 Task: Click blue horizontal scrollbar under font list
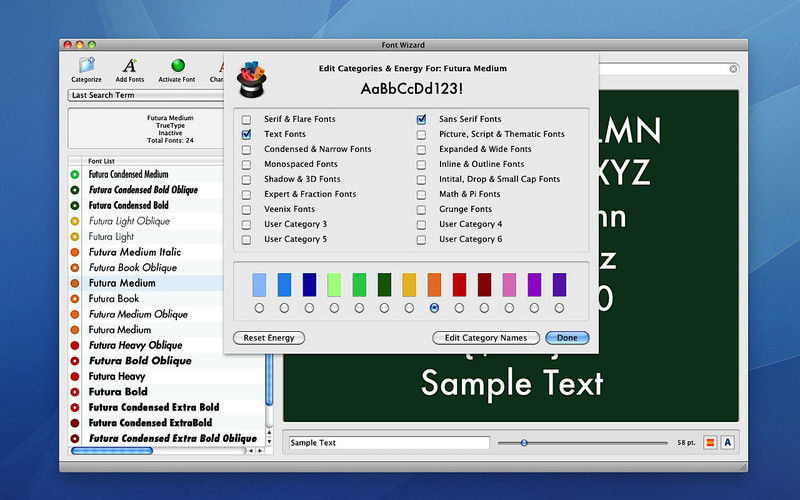click(112, 451)
